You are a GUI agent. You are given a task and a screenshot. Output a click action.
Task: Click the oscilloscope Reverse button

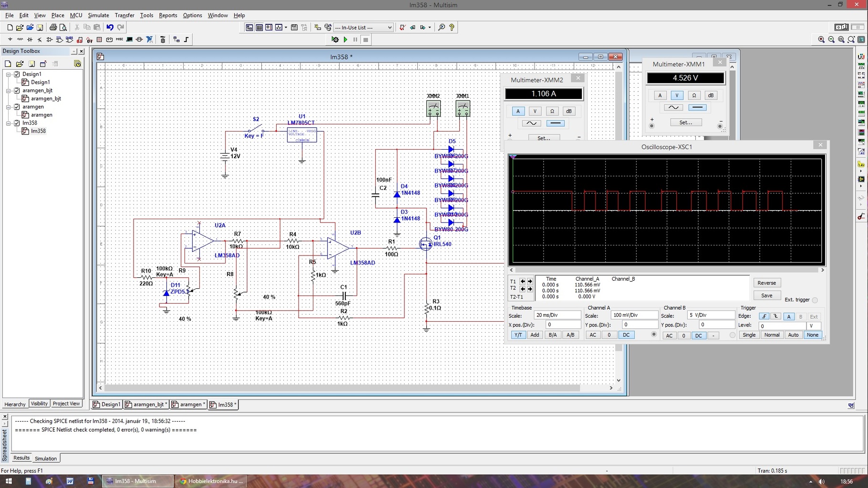(x=766, y=283)
